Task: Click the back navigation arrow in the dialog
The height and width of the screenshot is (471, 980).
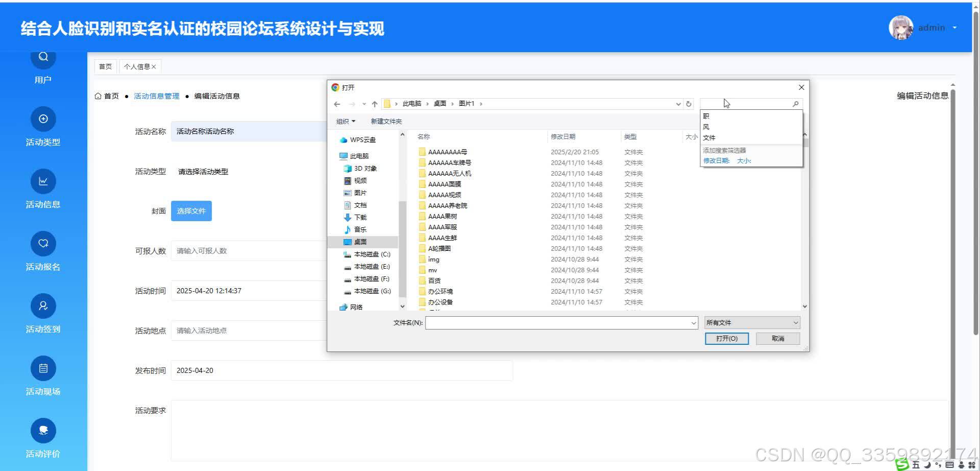Action: [x=337, y=104]
